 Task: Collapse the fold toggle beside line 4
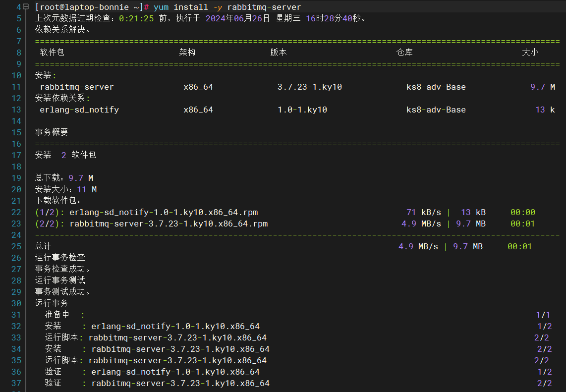click(26, 7)
